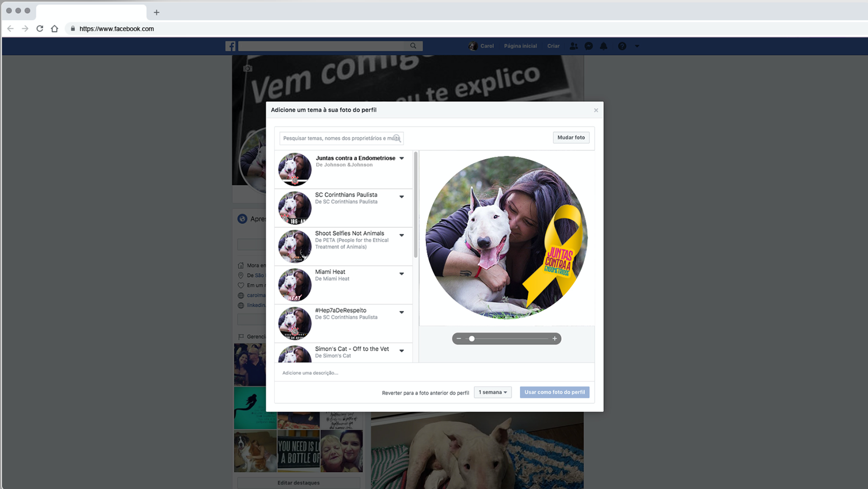Screen dimensions: 868x489
Task: Click the minus icon on the zoom slider
Action: click(459, 339)
